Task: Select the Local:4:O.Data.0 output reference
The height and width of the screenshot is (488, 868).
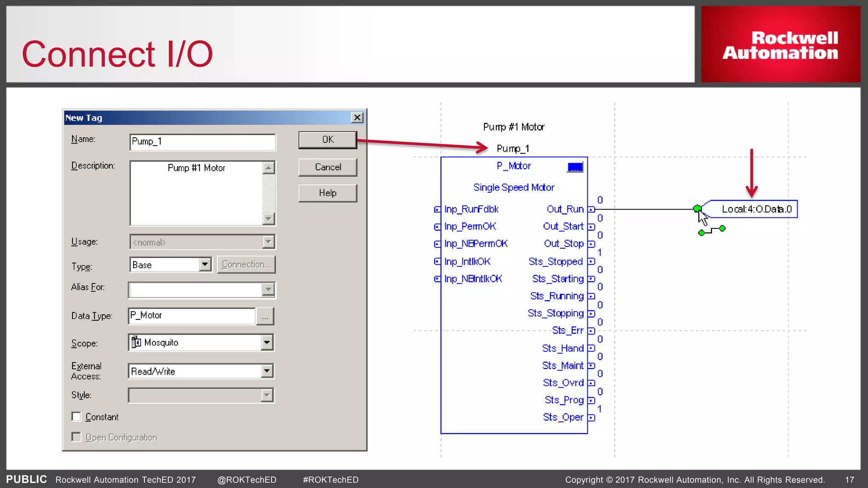Action: tap(756, 209)
